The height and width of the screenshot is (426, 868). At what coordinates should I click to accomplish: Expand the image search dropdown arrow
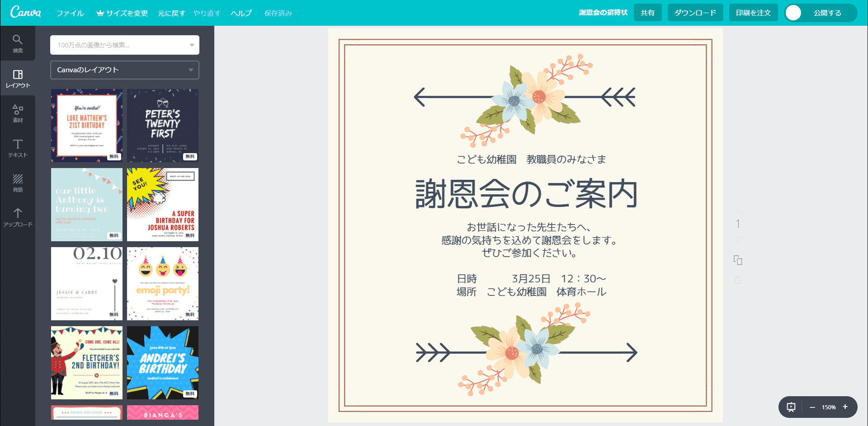192,45
